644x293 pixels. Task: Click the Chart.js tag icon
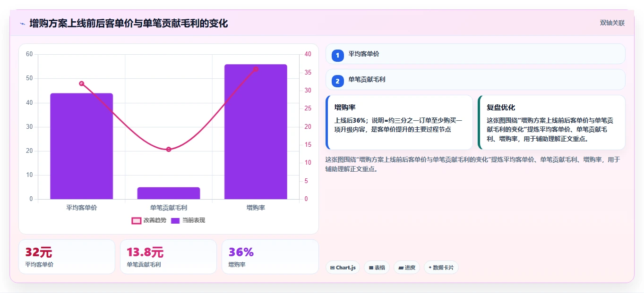point(333,268)
